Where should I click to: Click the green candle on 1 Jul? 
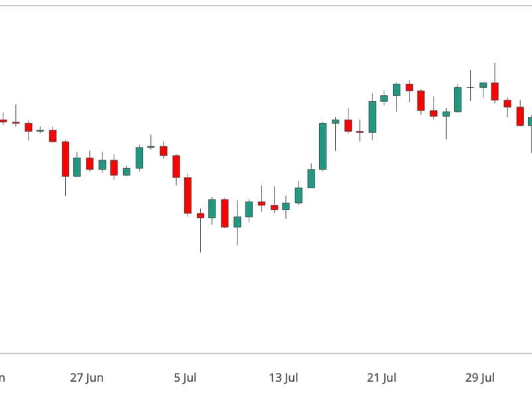pyautogui.click(x=139, y=158)
